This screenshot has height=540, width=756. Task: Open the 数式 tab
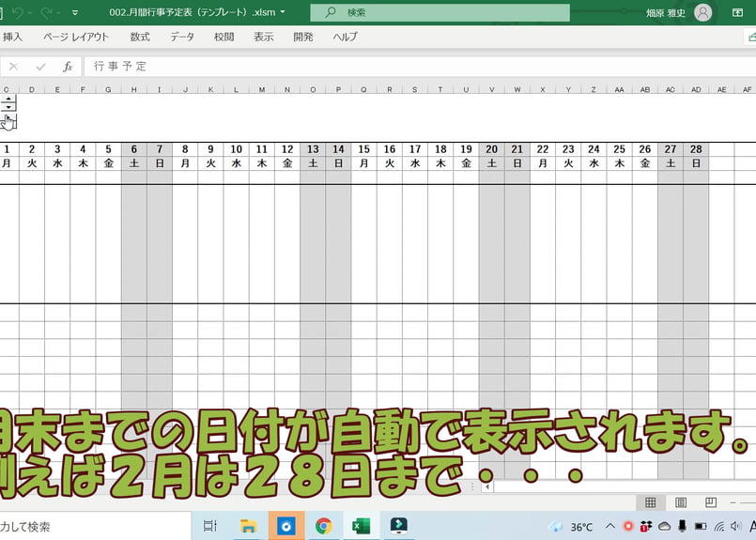click(x=140, y=38)
